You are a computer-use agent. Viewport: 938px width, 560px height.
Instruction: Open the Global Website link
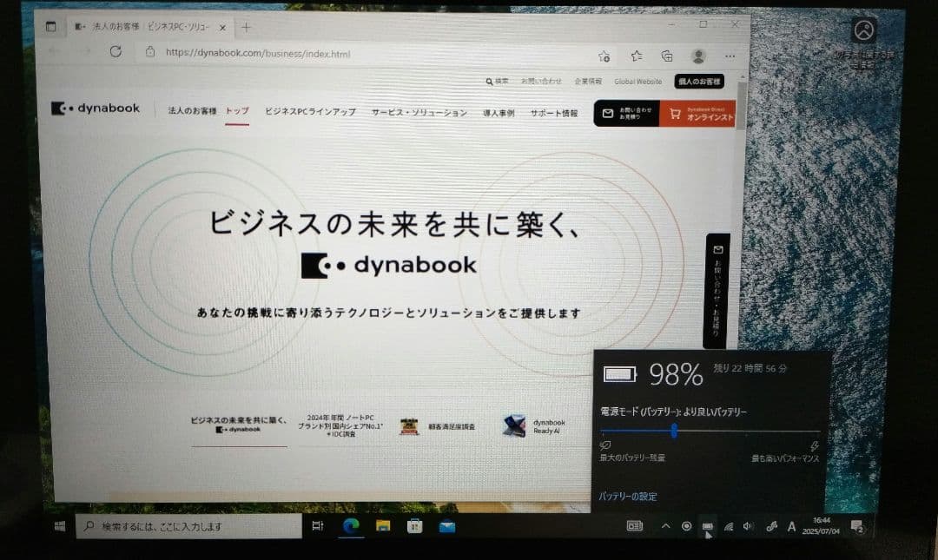(638, 82)
